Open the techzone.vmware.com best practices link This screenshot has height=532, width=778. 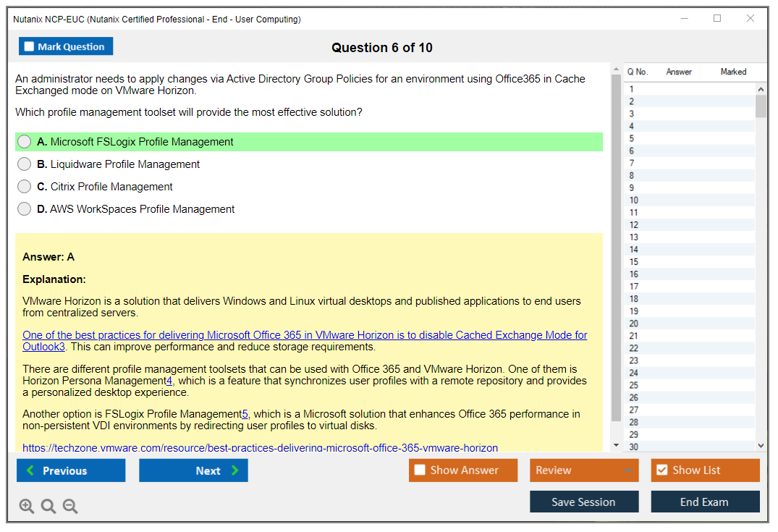click(260, 448)
